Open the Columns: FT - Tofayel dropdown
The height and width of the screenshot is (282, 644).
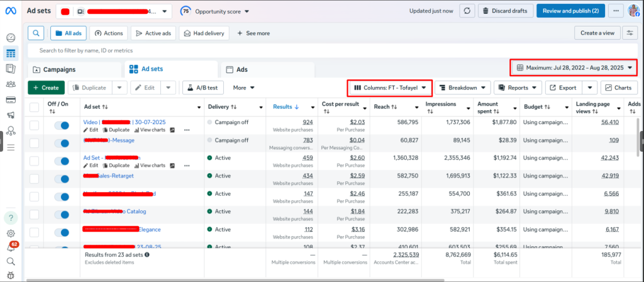(390, 88)
